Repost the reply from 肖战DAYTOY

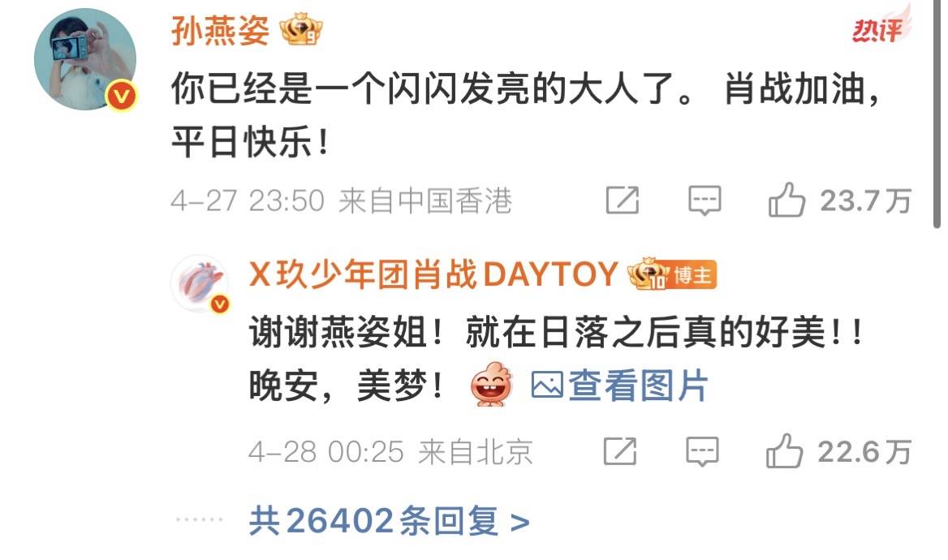pyautogui.click(x=620, y=451)
